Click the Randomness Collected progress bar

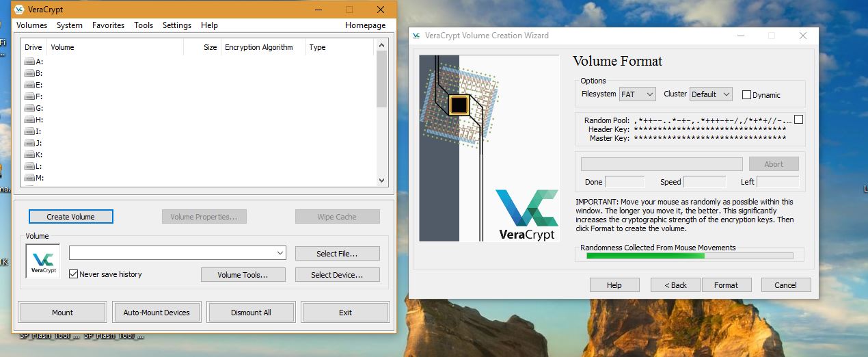coord(690,256)
